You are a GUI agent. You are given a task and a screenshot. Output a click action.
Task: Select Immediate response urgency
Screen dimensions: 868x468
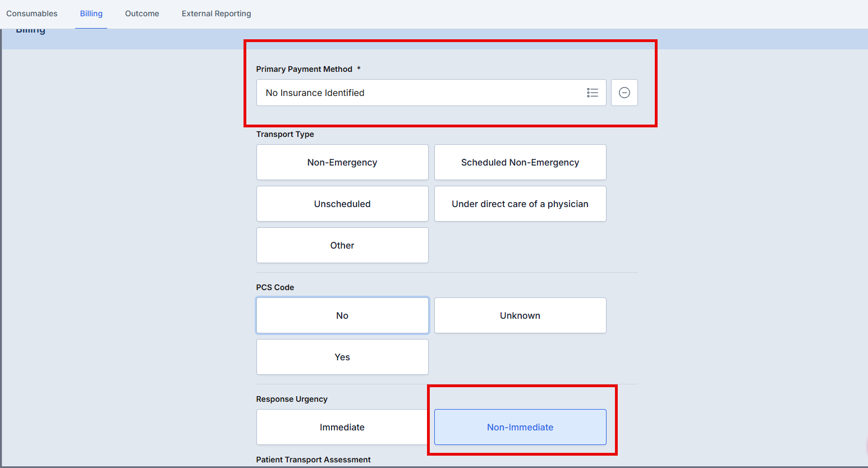(342, 427)
